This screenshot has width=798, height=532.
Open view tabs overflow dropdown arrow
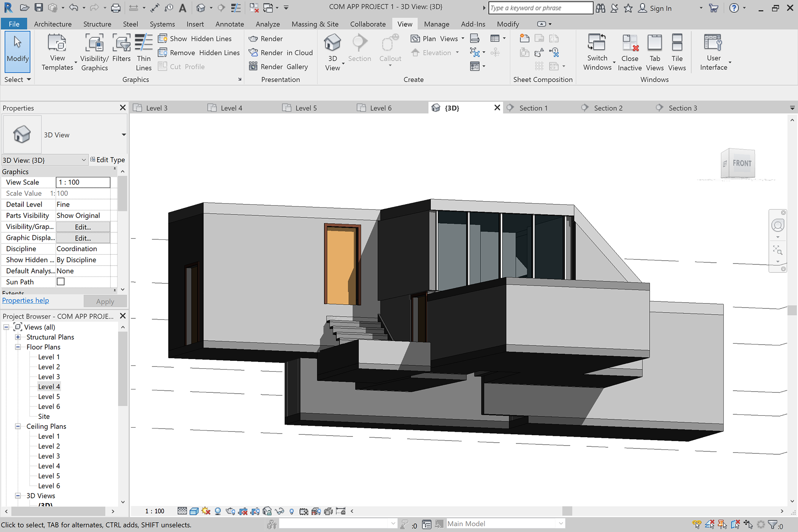pyautogui.click(x=792, y=108)
